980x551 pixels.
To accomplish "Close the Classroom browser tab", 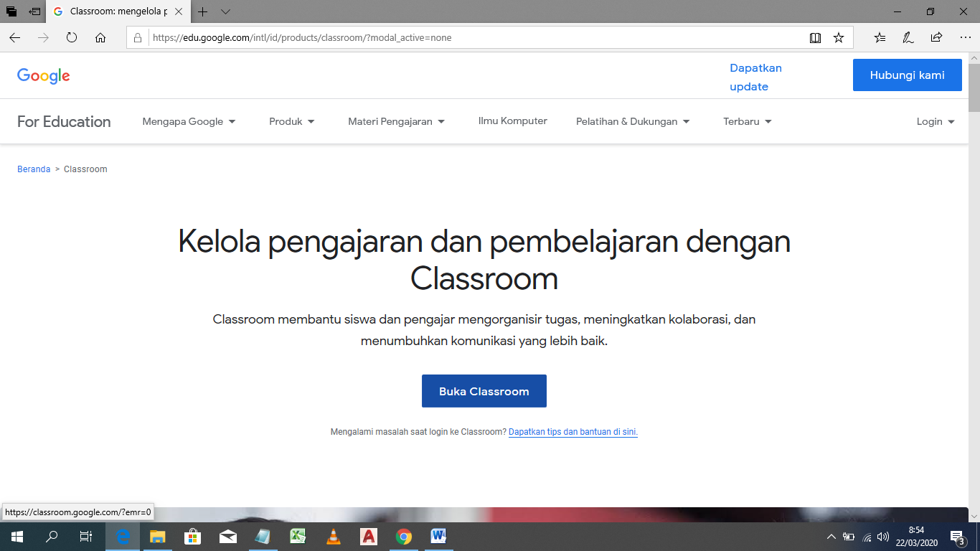I will [179, 12].
